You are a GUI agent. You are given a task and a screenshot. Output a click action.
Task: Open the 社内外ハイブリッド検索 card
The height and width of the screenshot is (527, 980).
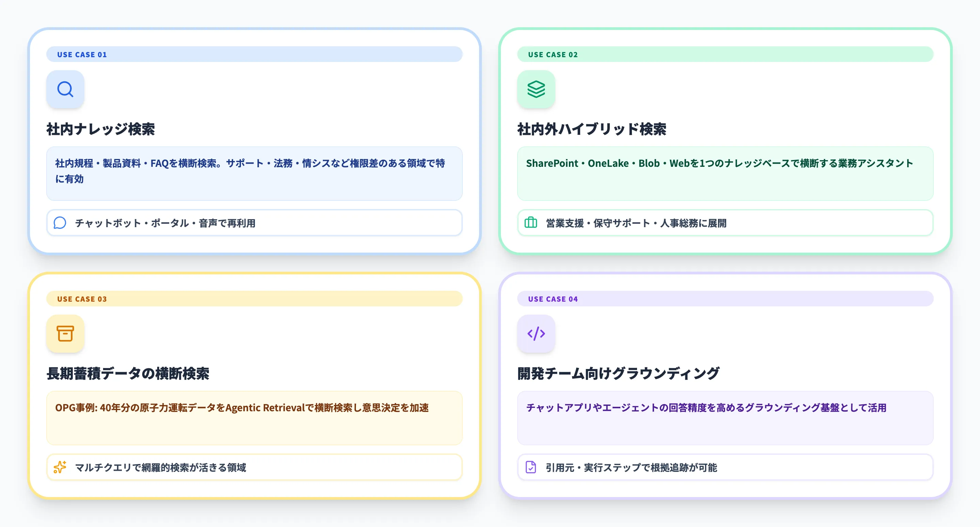(x=592, y=129)
